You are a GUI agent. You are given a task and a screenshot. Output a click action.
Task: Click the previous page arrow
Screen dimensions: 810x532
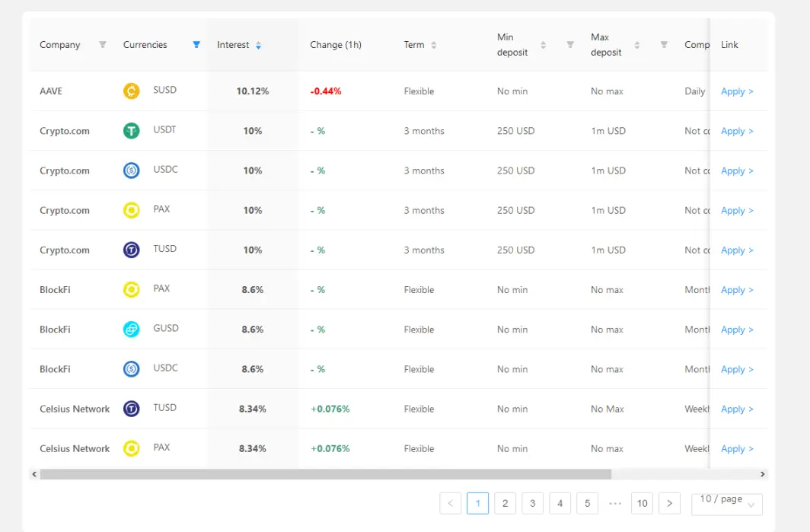pyautogui.click(x=451, y=504)
